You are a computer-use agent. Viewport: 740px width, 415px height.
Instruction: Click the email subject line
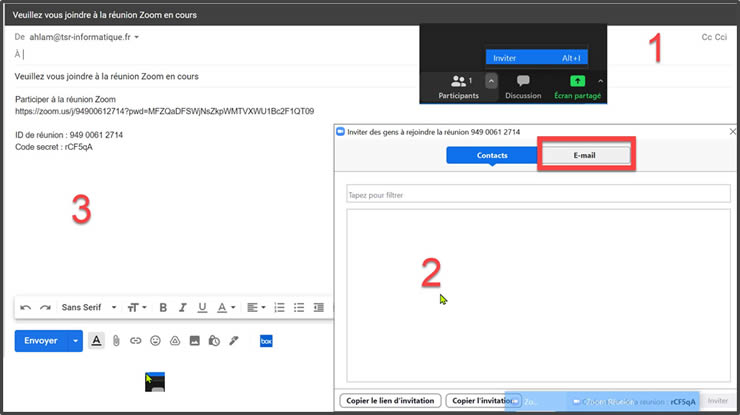(x=107, y=76)
